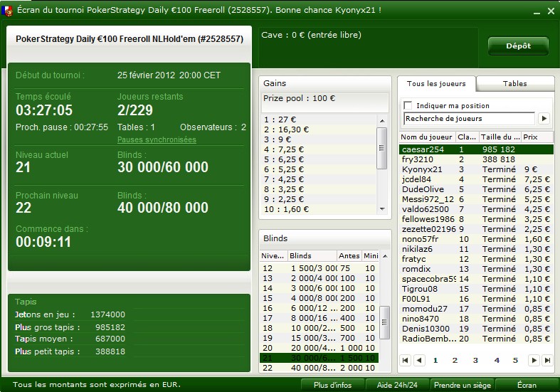The image size is (560, 392).
Task: Select player romdix row
Action: click(x=476, y=269)
